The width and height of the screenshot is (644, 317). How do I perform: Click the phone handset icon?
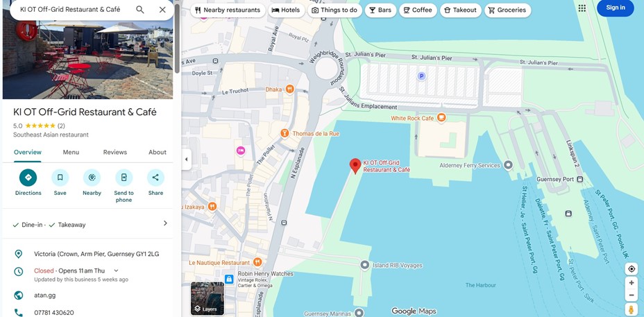[18, 312]
